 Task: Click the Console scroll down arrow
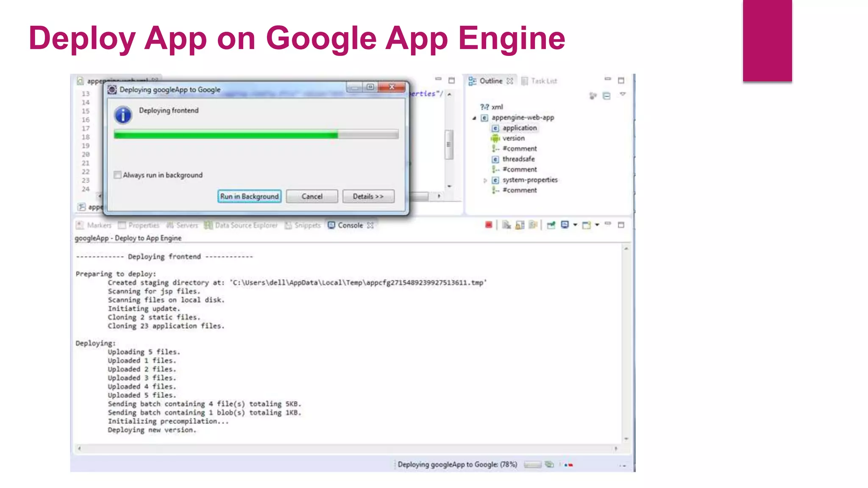point(626,439)
